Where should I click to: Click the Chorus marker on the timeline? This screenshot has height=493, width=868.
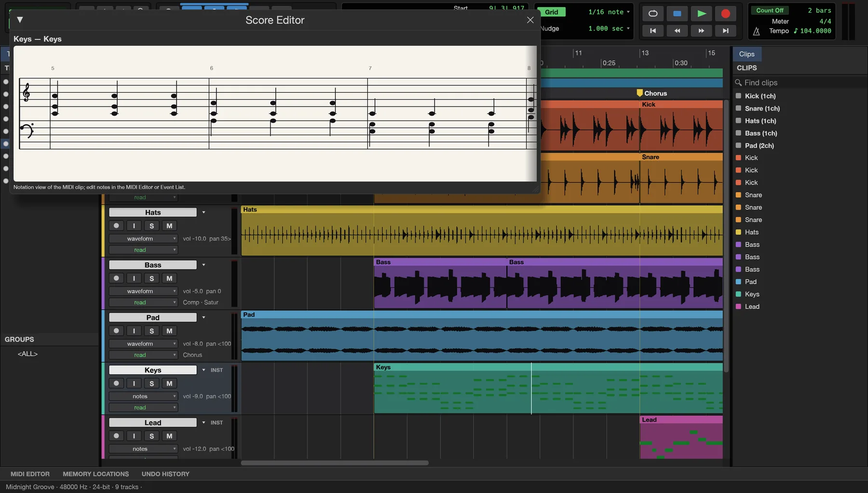point(652,93)
